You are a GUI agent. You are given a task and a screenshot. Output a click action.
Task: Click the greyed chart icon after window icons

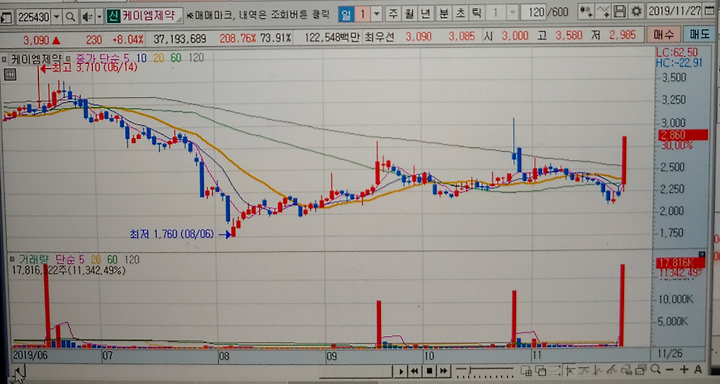pyautogui.click(x=555, y=370)
